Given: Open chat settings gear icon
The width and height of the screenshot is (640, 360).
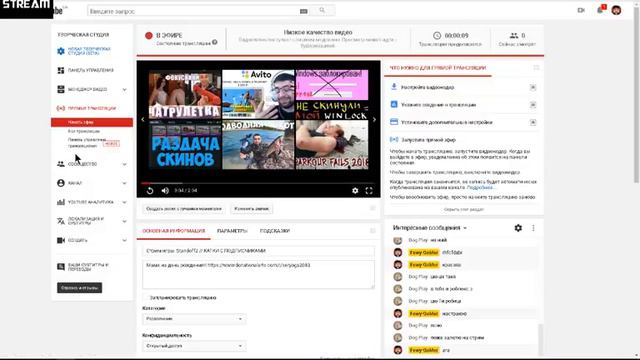Looking at the screenshot, I should (x=518, y=228).
